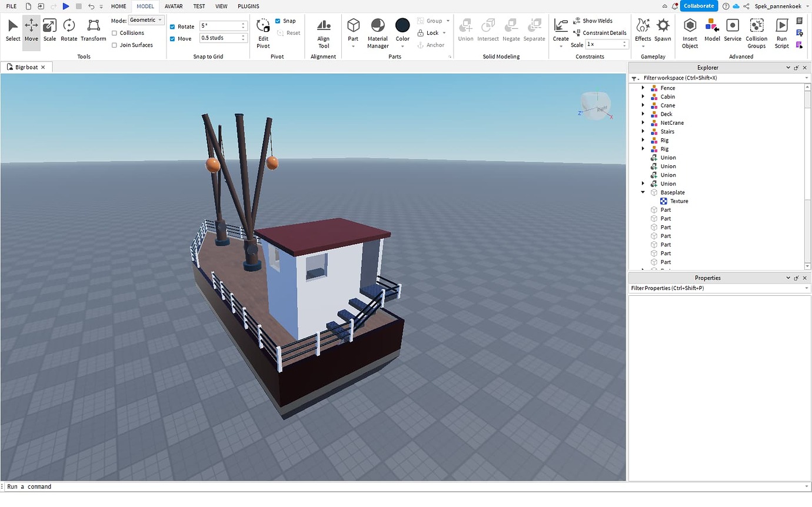The width and height of the screenshot is (812, 507).
Task: Select the Move tool
Action: coord(31,29)
